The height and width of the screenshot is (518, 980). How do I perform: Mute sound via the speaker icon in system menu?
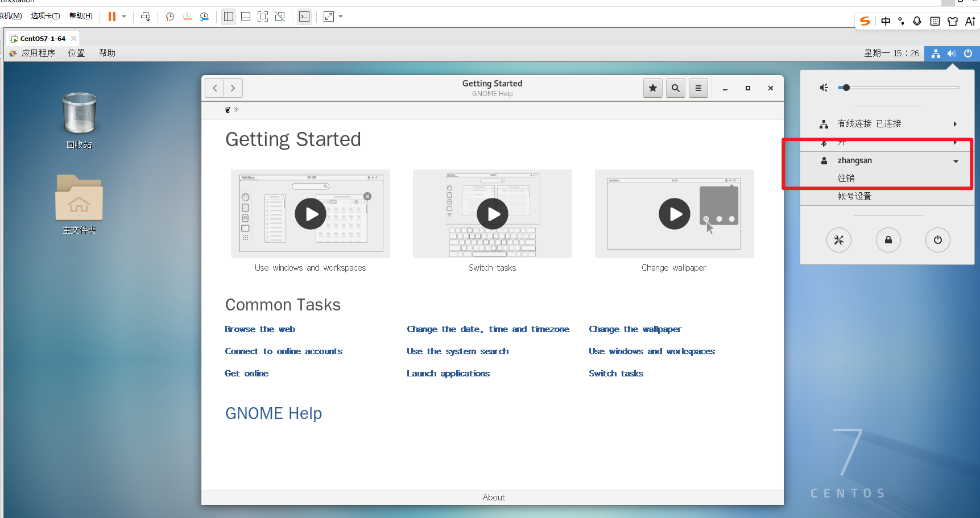tap(824, 88)
